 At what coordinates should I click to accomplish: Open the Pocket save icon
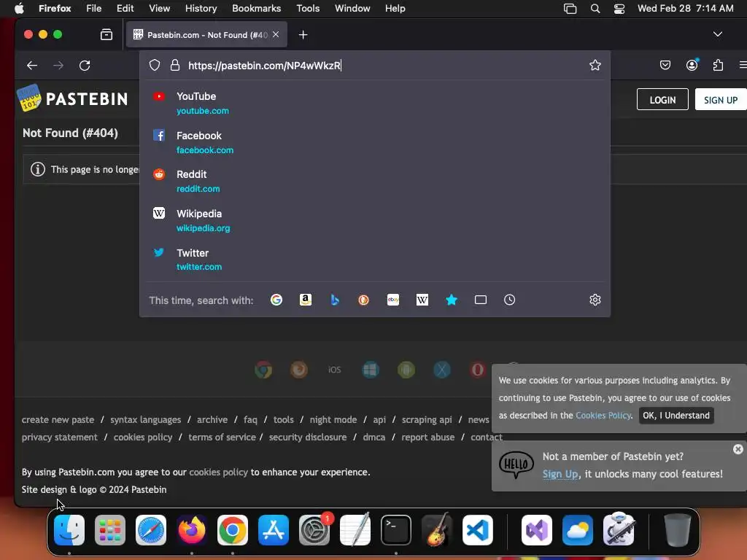tap(665, 65)
